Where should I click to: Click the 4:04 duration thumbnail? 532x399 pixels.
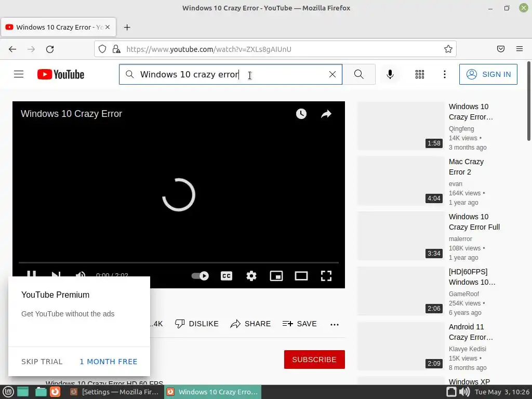click(x=401, y=181)
